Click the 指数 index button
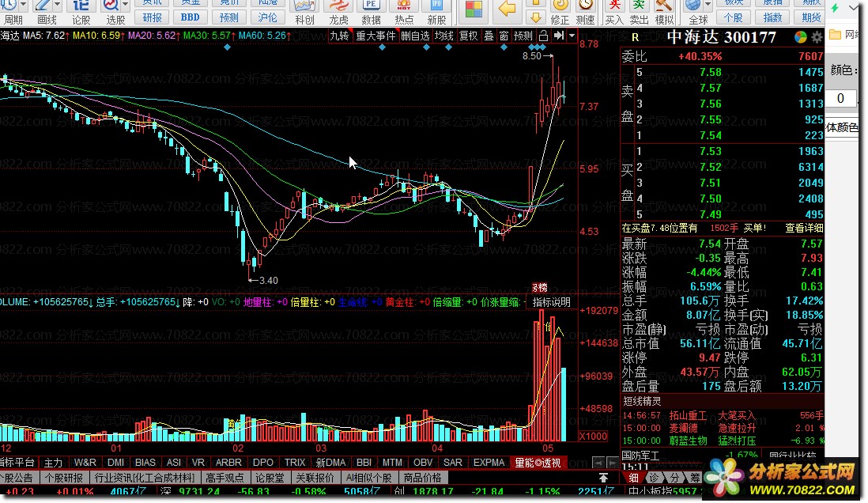868x503 pixels. 772,17
